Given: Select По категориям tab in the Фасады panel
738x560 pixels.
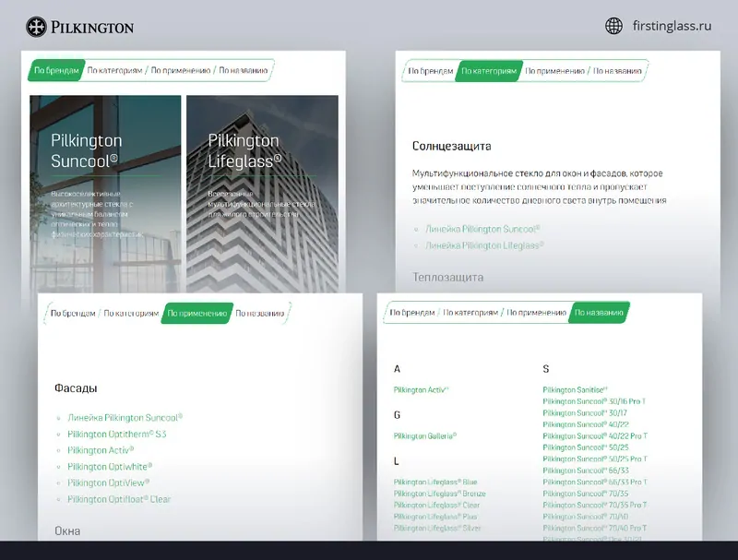Looking at the screenshot, I should (131, 314).
